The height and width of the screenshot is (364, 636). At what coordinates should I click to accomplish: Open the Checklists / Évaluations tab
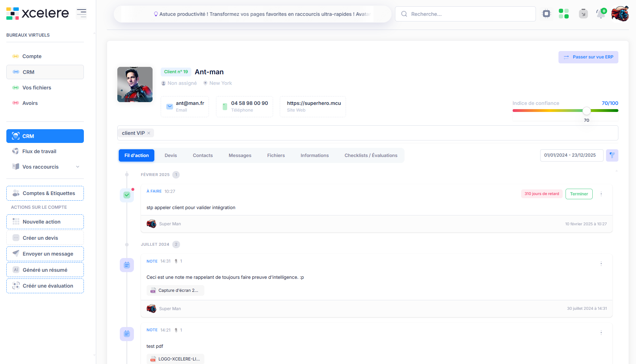(371, 155)
